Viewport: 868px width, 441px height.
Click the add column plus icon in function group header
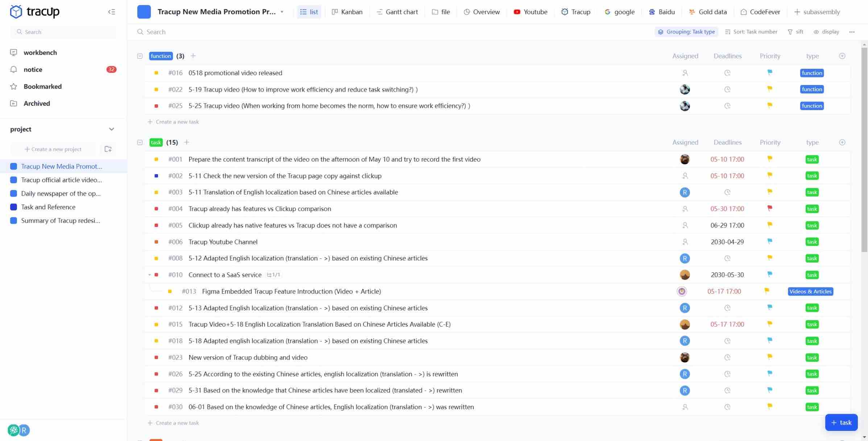pos(842,56)
